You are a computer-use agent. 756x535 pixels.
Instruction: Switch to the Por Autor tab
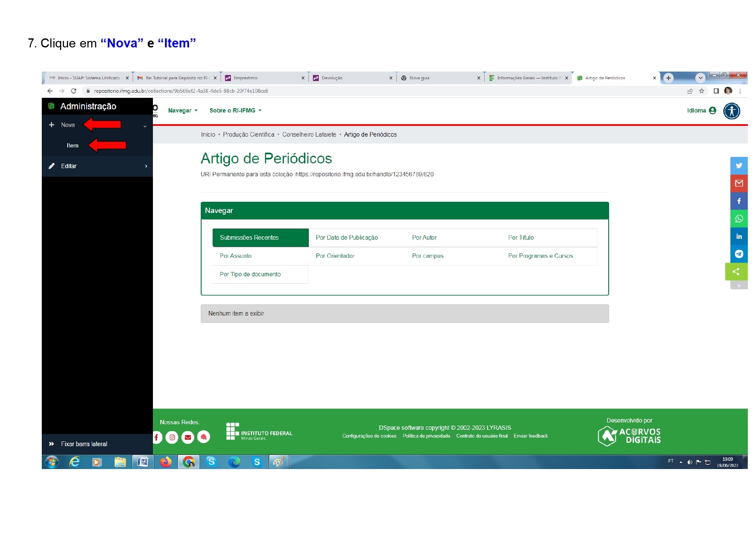424,238
